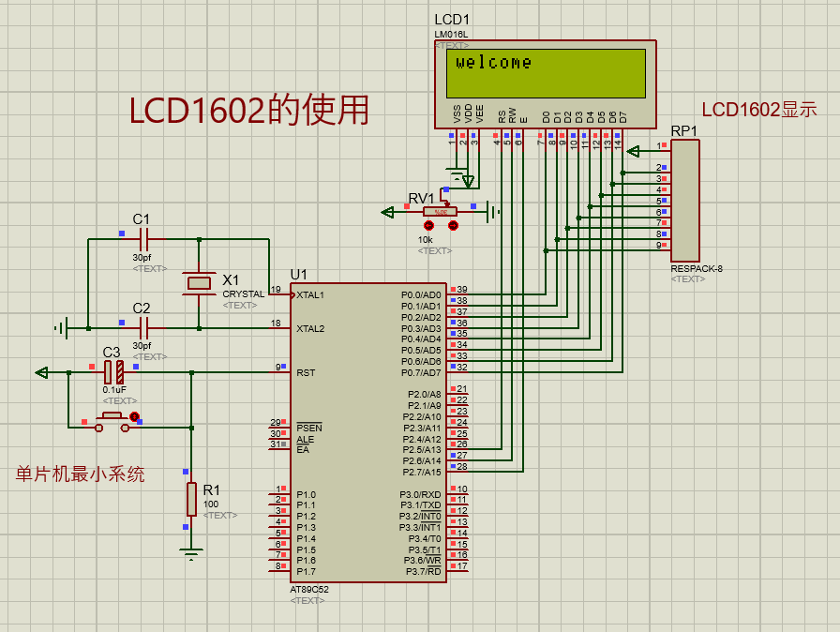The height and width of the screenshot is (632, 840).
Task: Select power terminal under LCD VDD pin
Action: [468, 182]
